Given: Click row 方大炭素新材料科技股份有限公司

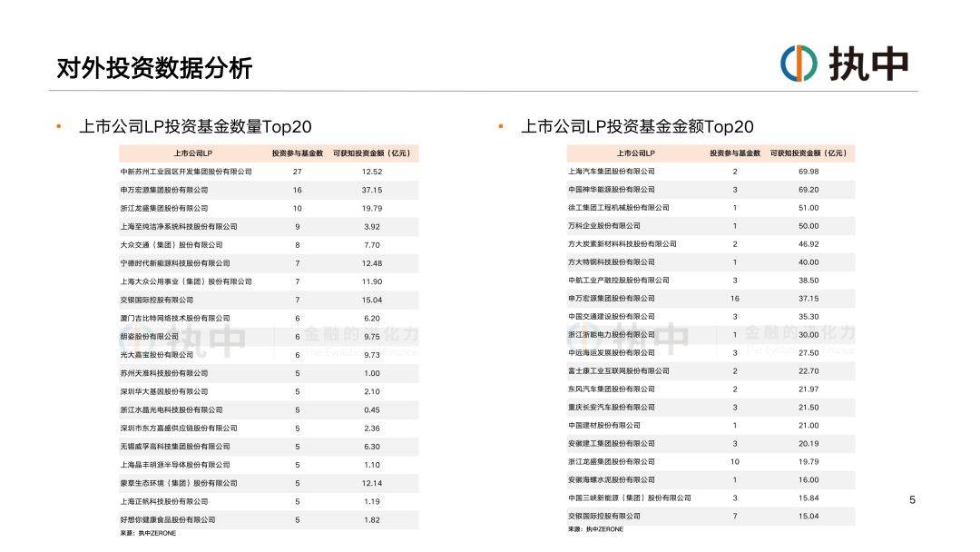Looking at the screenshot, I should click(710, 244).
